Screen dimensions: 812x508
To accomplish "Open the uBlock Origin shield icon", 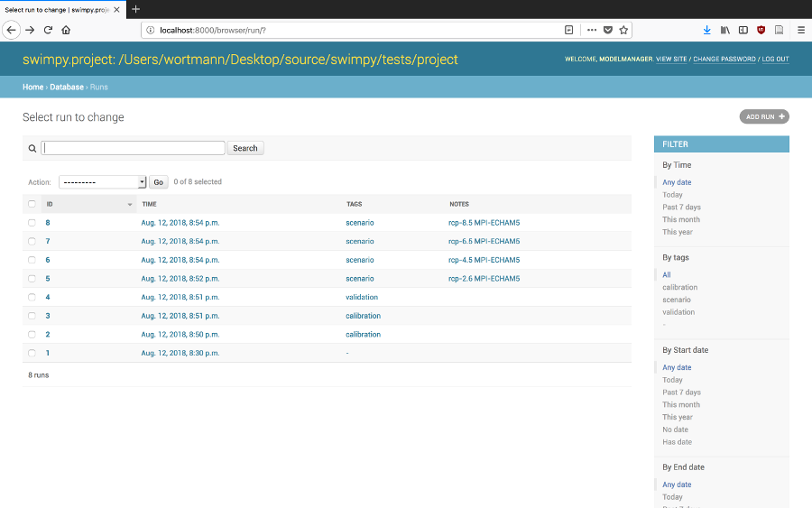I will [761, 30].
